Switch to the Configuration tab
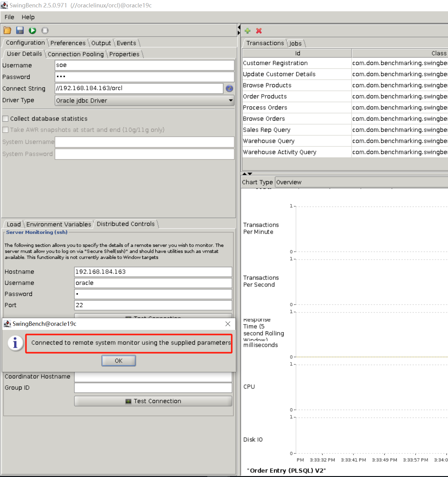Viewport: 448px width, 477px height. (25, 43)
